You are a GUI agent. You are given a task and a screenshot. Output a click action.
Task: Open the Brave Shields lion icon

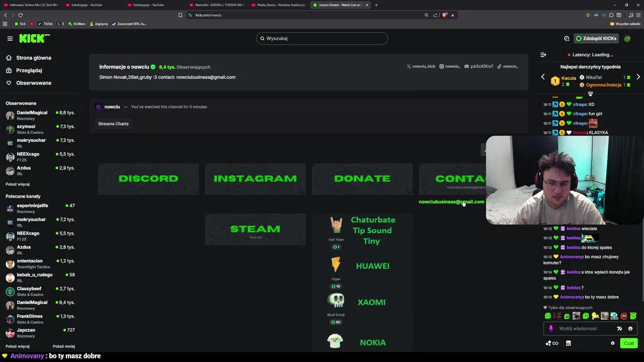pyautogui.click(x=444, y=15)
